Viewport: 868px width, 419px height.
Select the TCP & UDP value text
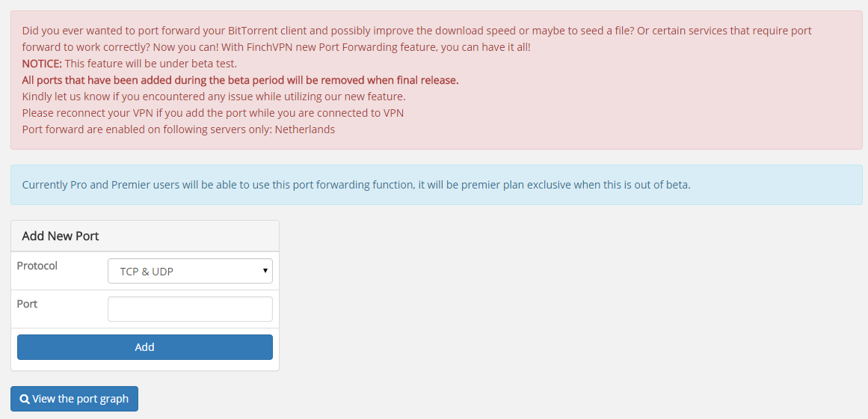[147, 272]
